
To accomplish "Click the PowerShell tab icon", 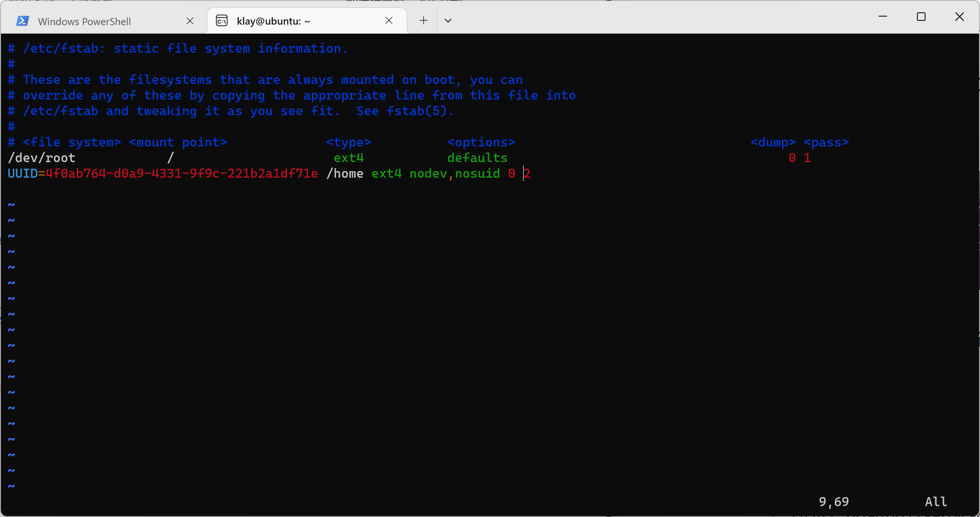I will [x=22, y=21].
